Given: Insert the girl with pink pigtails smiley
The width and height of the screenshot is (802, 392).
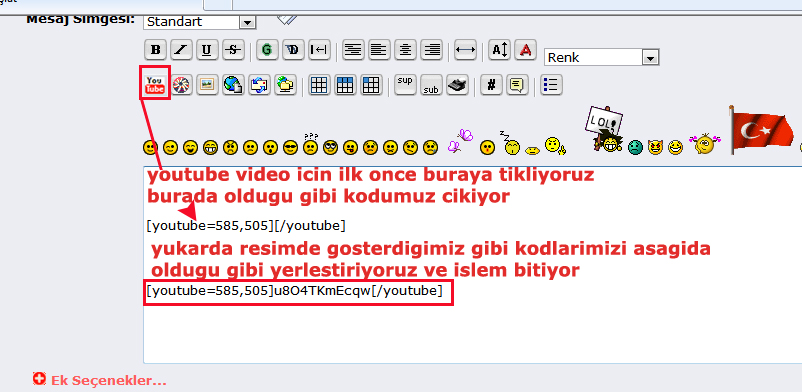Looking at the screenshot, I should pyautogui.click(x=705, y=144).
